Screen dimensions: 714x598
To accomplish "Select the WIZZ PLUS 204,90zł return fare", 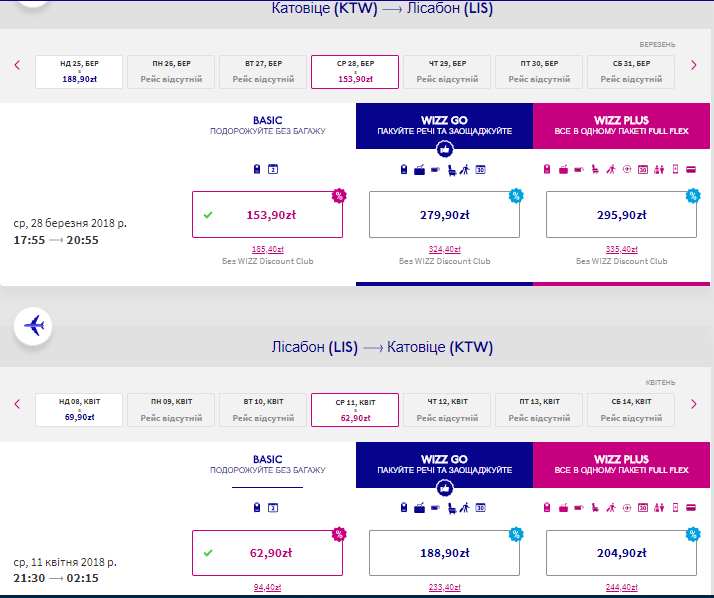I will [x=621, y=555].
